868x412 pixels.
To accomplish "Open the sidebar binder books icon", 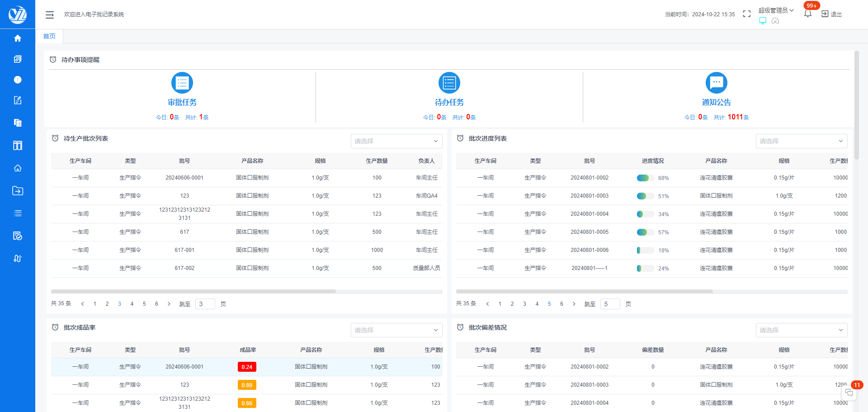I will (x=18, y=145).
